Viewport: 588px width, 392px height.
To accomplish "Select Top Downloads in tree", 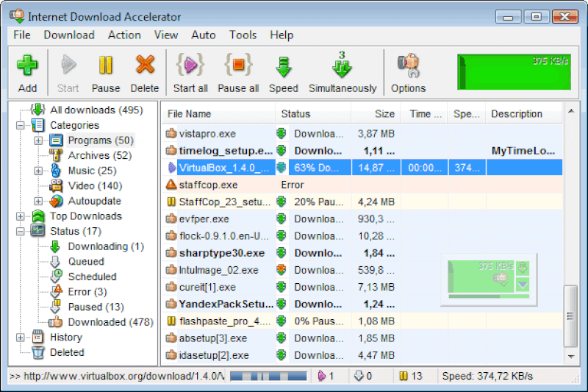I will [86, 216].
